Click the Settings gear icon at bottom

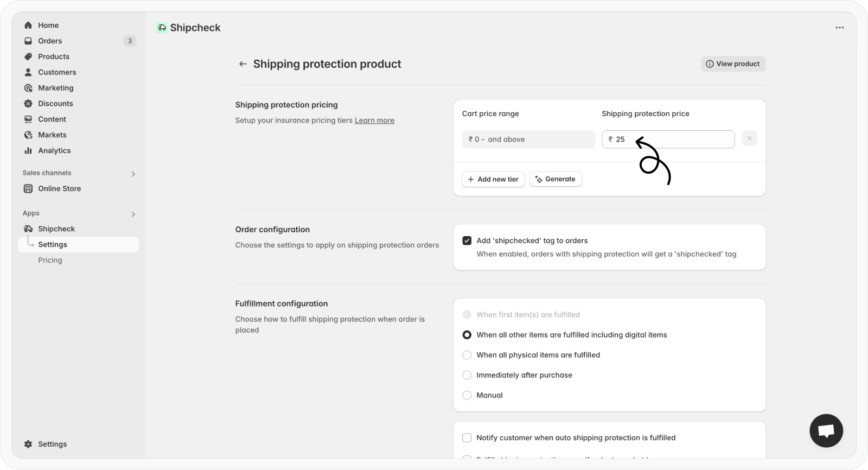[x=28, y=444]
